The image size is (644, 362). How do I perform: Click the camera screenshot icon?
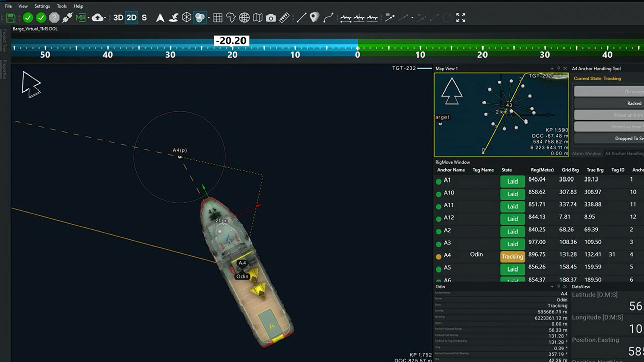pyautogui.click(x=271, y=18)
